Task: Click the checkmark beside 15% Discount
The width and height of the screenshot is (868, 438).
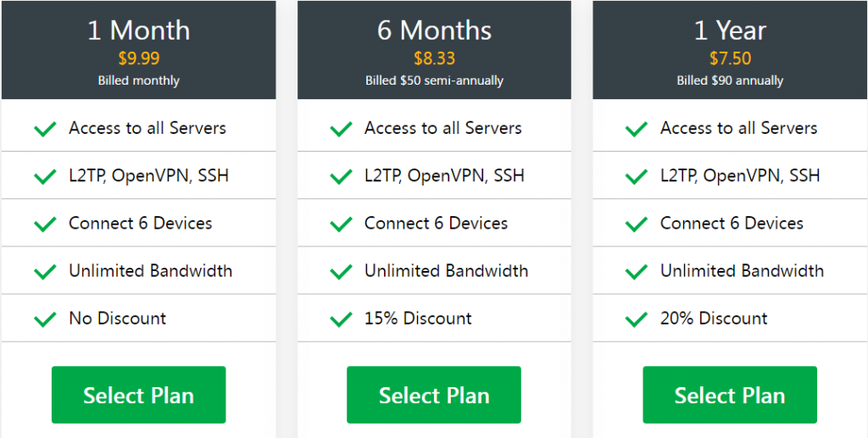Action: point(341,319)
